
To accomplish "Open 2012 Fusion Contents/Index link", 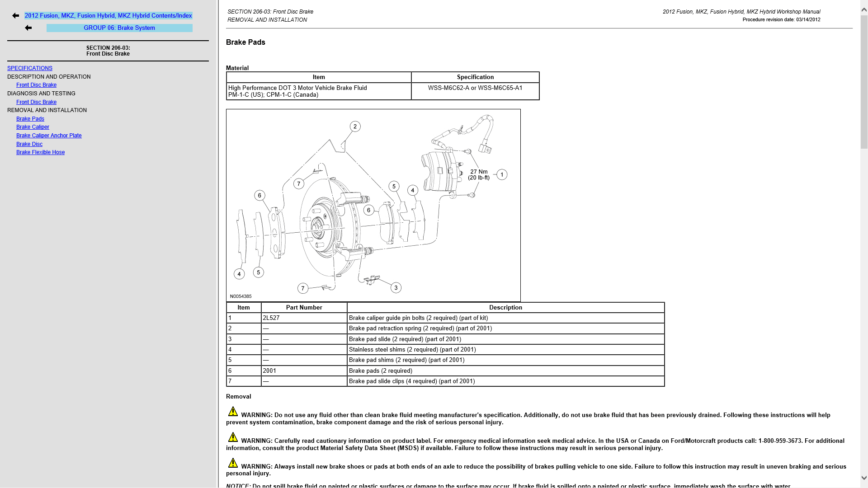I will point(108,16).
